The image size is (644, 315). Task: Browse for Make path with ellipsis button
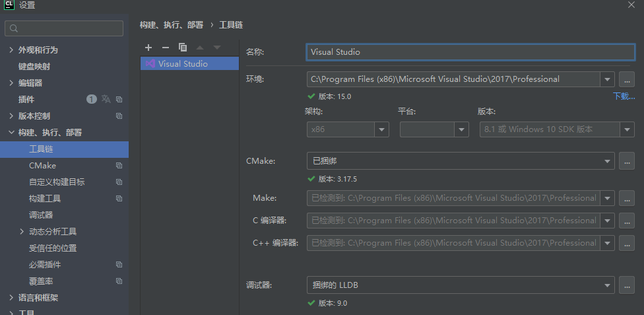(626, 198)
